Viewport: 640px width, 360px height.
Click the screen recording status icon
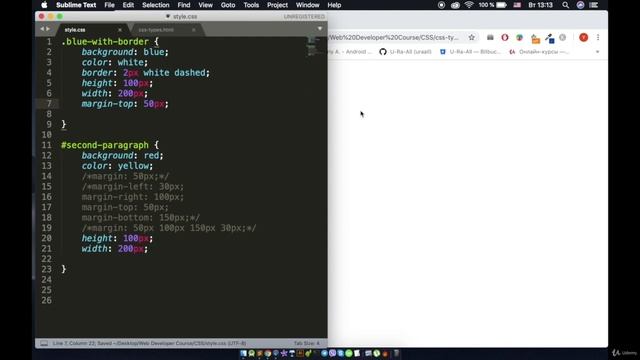pyautogui.click(x=441, y=5)
